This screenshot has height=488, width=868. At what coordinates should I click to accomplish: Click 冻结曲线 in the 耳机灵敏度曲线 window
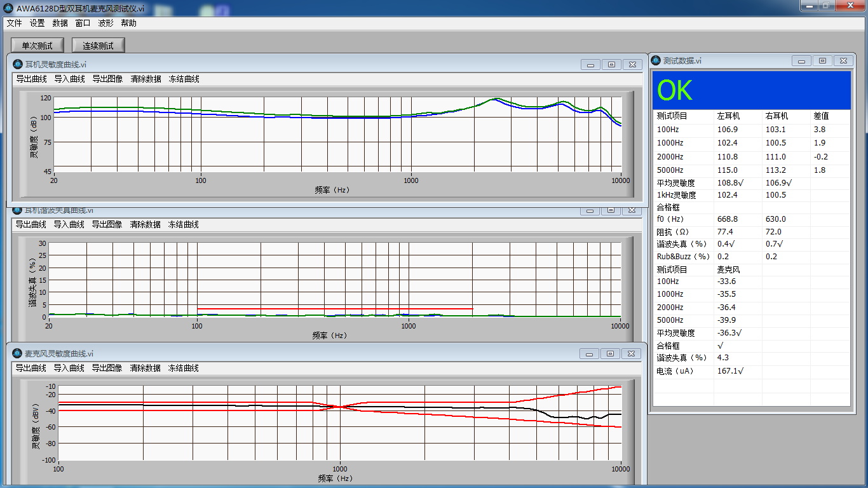tap(184, 79)
